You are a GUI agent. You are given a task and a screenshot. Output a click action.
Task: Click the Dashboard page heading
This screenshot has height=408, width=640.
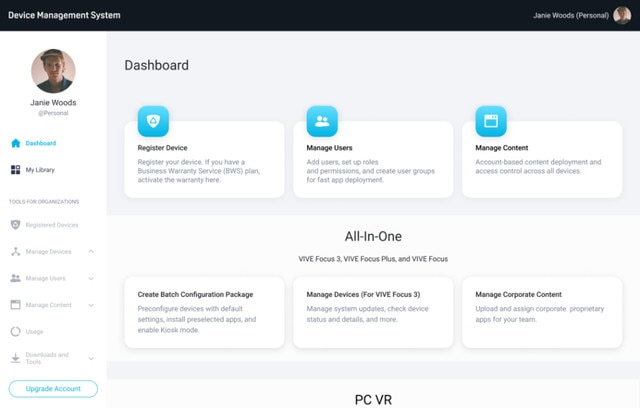(x=156, y=65)
